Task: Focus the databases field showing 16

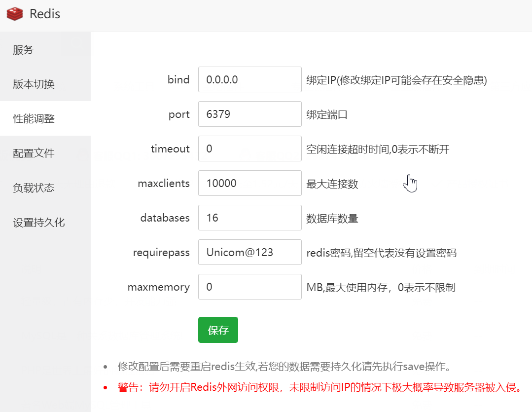Action: point(249,218)
